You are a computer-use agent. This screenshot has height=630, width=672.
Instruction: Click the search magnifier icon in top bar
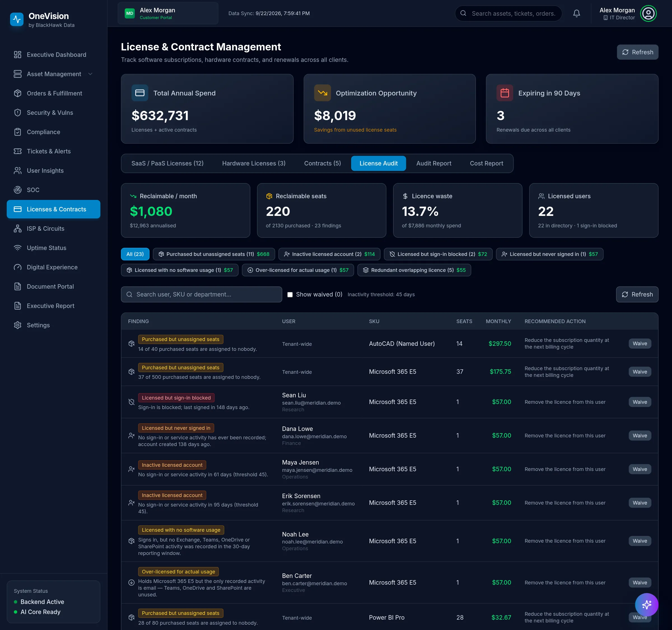463,13
